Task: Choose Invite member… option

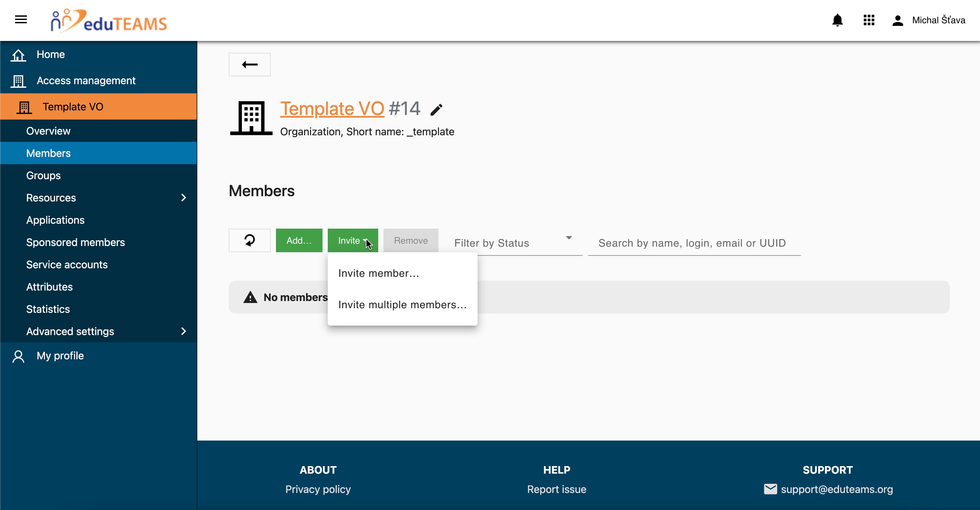Action: click(402, 273)
